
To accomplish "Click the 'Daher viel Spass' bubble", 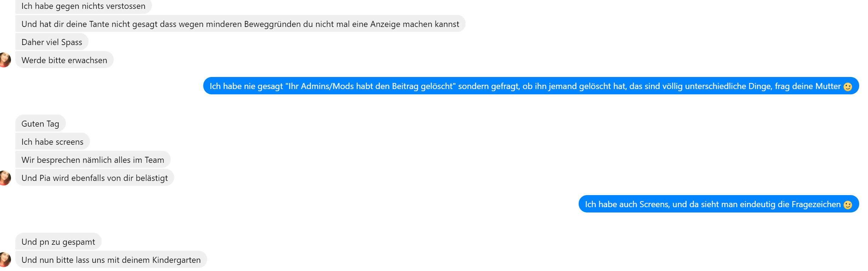I will (52, 42).
